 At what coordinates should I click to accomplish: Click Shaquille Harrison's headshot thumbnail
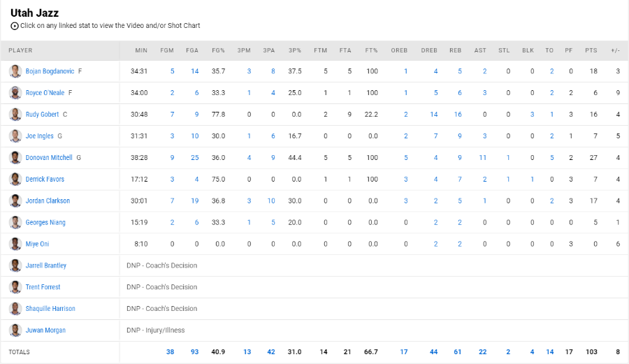pyautogui.click(x=15, y=309)
